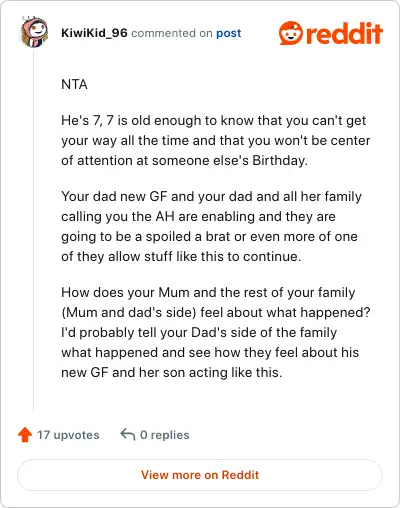
Task: Click the orange upvote arrow icon
Action: click(25, 435)
